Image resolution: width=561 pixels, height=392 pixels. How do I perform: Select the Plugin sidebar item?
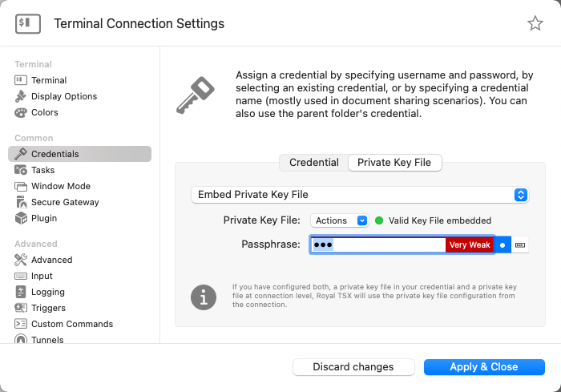(x=44, y=218)
